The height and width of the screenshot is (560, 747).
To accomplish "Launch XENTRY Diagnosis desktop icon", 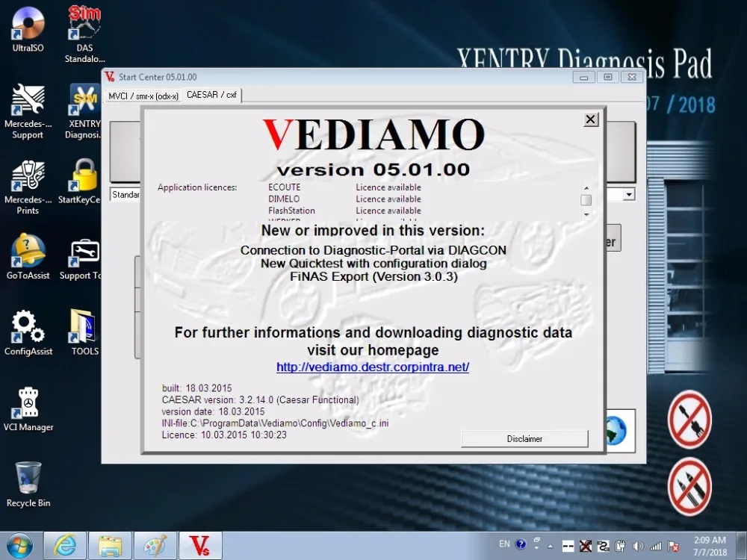I will pos(84,111).
